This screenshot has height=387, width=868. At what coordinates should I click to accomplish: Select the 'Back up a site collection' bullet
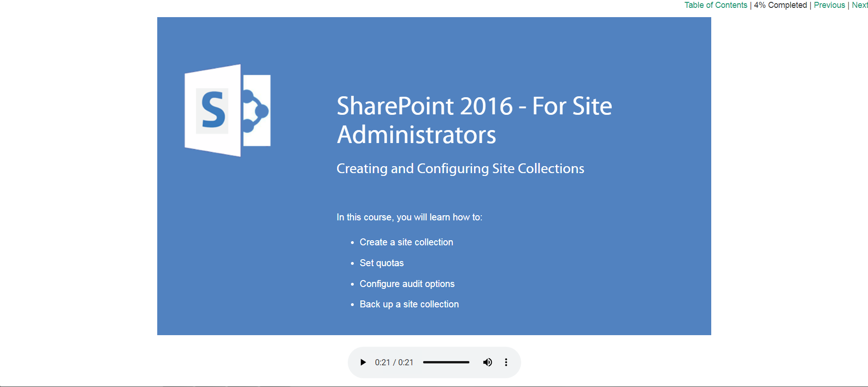pyautogui.click(x=409, y=304)
